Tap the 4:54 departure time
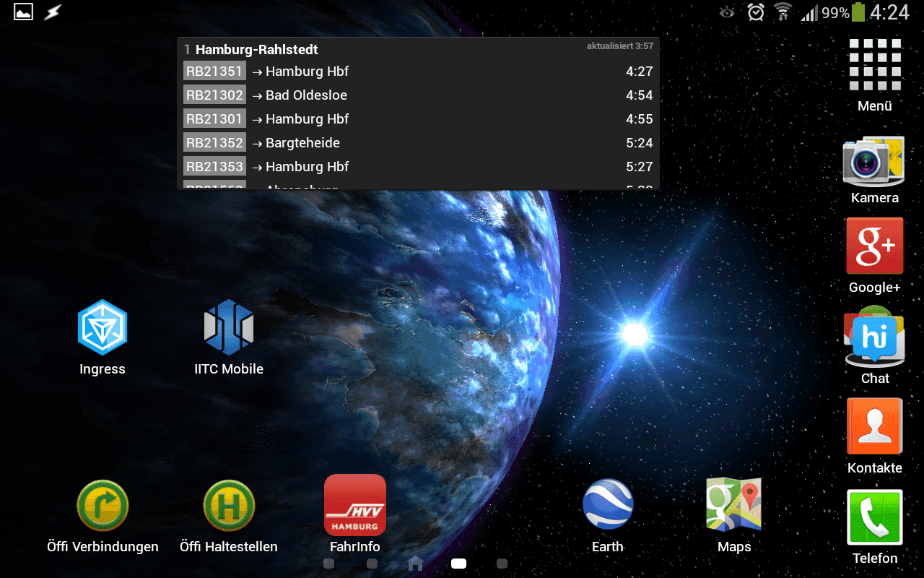The image size is (924, 578). point(640,95)
